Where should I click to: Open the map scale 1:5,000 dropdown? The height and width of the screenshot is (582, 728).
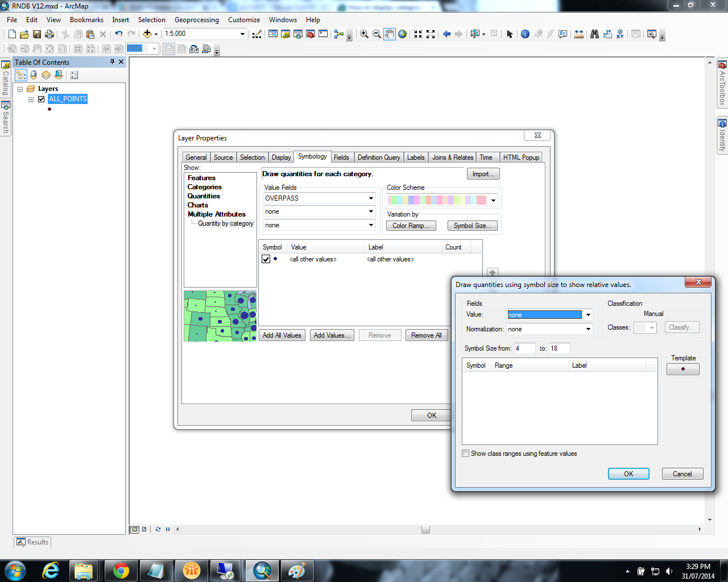(x=242, y=34)
